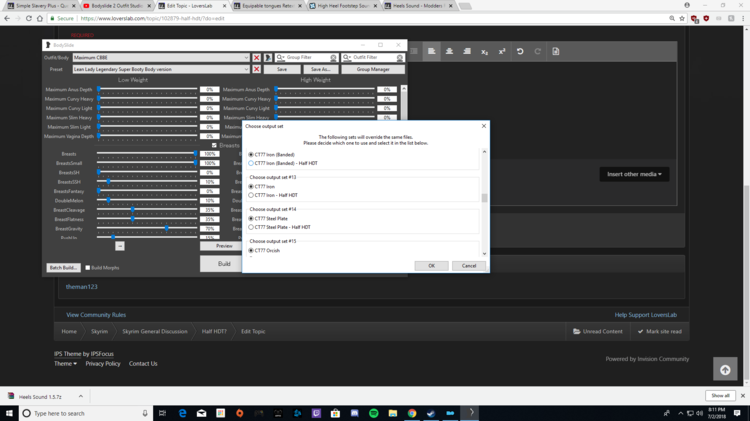Delete the preset using red X icon

click(256, 69)
